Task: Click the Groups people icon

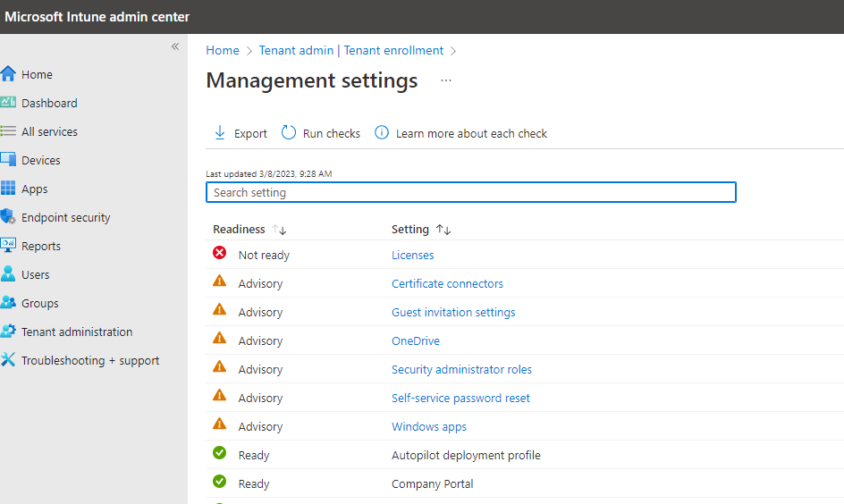Action: (x=8, y=302)
